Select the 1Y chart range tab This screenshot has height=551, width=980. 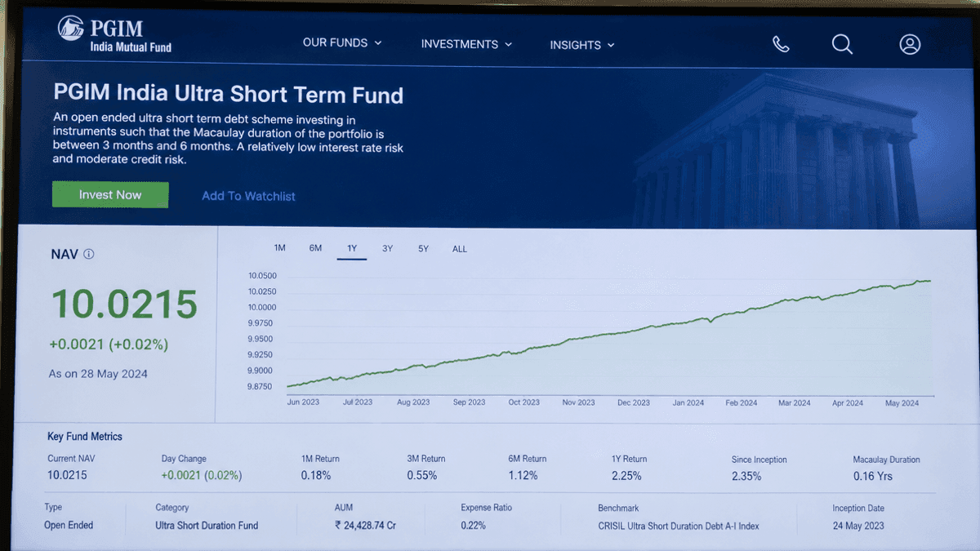(352, 249)
